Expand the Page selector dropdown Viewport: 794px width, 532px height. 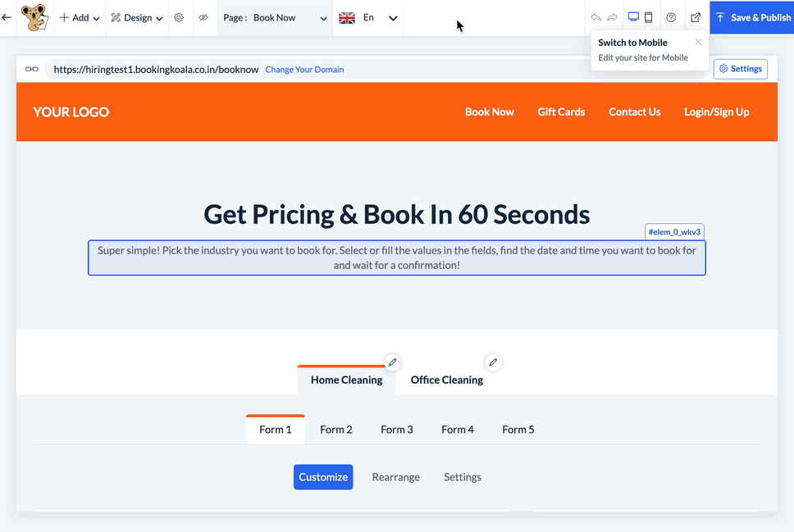pos(275,17)
